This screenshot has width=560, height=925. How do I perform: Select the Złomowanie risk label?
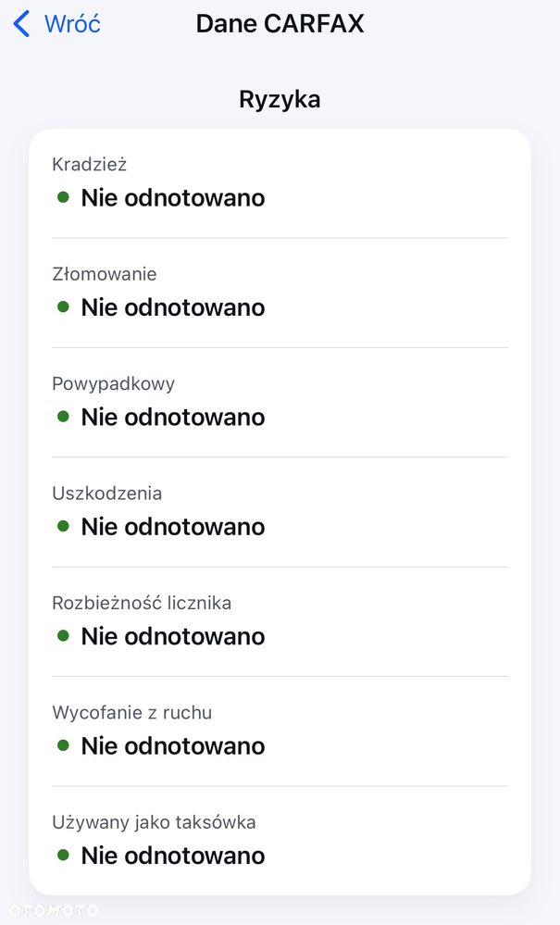tap(105, 274)
